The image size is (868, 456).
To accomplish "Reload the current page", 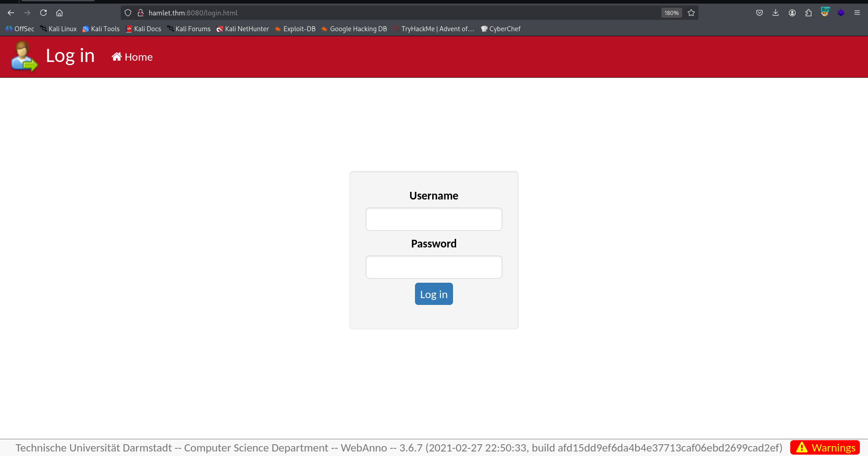I will point(43,13).
